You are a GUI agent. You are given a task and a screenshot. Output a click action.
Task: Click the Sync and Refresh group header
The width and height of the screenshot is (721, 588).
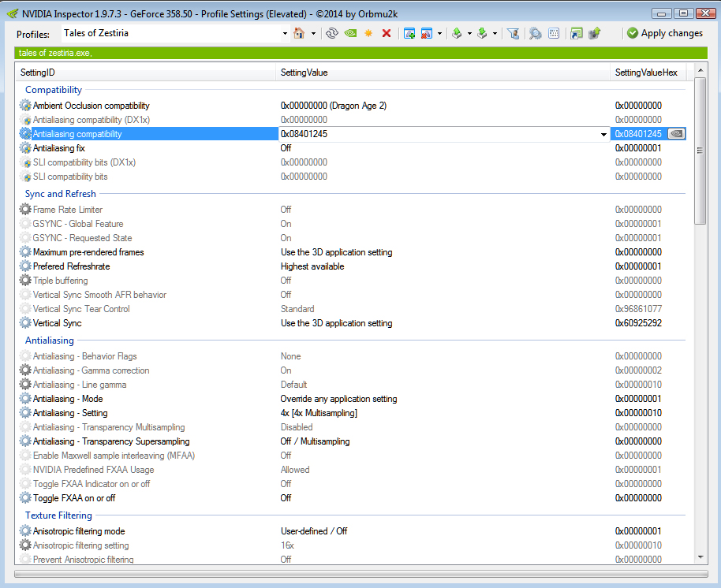[x=60, y=194]
